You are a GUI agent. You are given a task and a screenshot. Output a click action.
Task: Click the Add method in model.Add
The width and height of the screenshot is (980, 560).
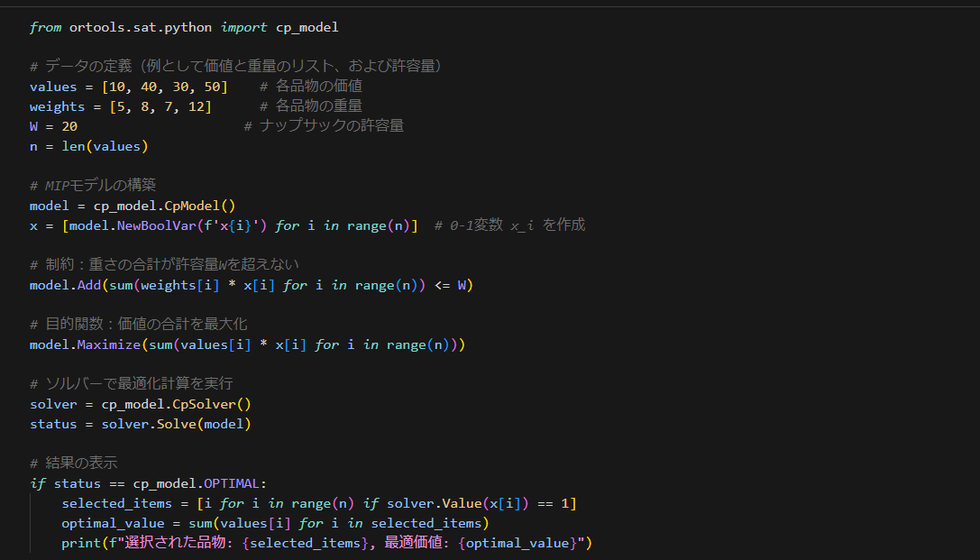click(89, 286)
